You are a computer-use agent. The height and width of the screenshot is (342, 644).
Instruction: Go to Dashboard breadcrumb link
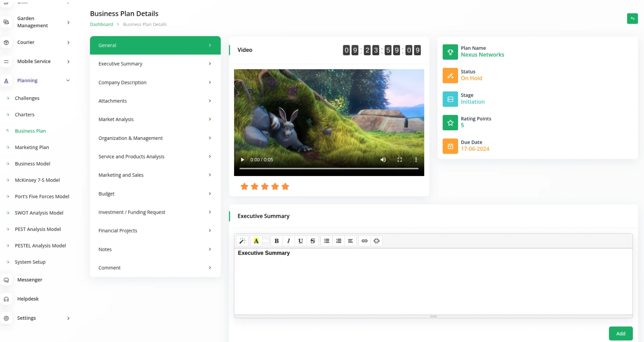101,24
